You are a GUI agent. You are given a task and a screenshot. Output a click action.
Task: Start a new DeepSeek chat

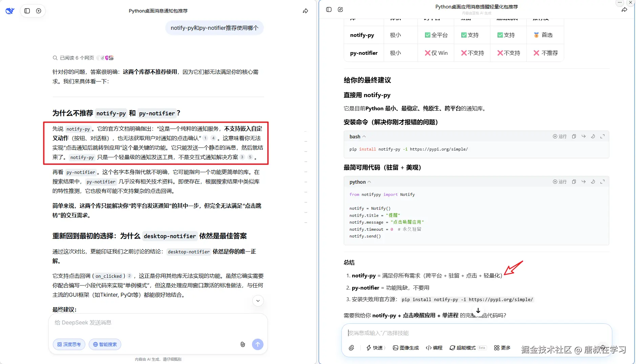click(x=39, y=11)
